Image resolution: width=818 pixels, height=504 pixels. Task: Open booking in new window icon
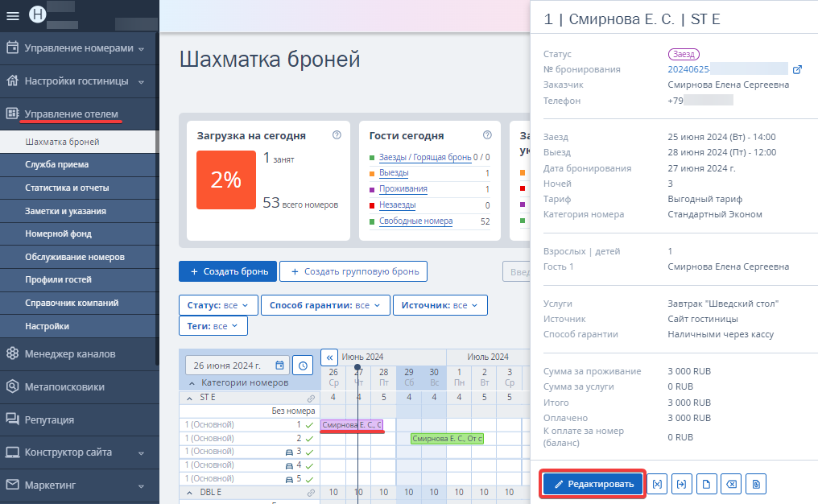coord(797,69)
